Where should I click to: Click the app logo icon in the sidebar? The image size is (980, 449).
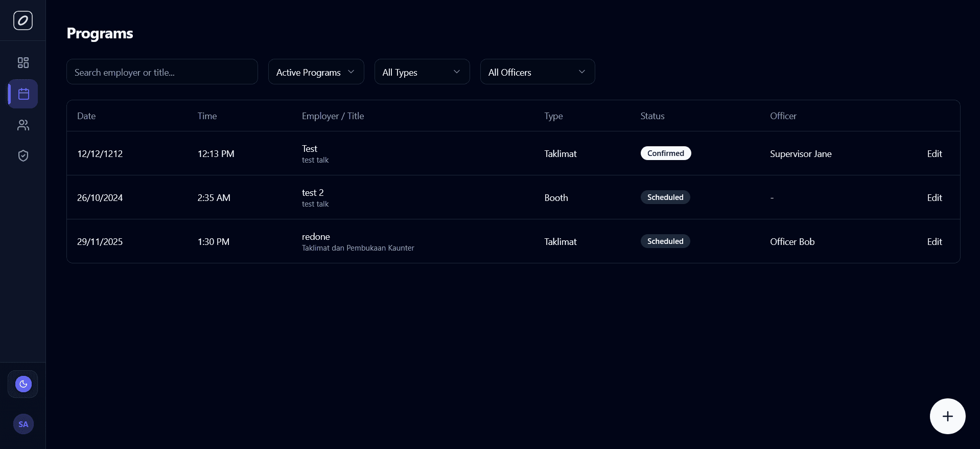coord(23,20)
